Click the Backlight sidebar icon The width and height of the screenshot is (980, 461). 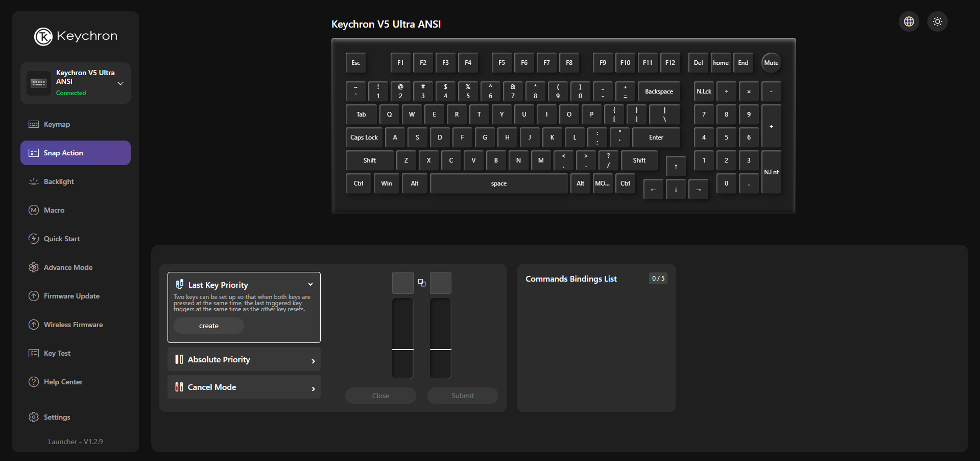33,181
